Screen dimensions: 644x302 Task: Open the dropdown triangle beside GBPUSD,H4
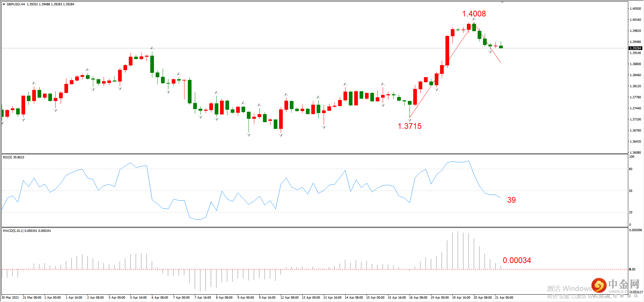[x=4, y=4]
